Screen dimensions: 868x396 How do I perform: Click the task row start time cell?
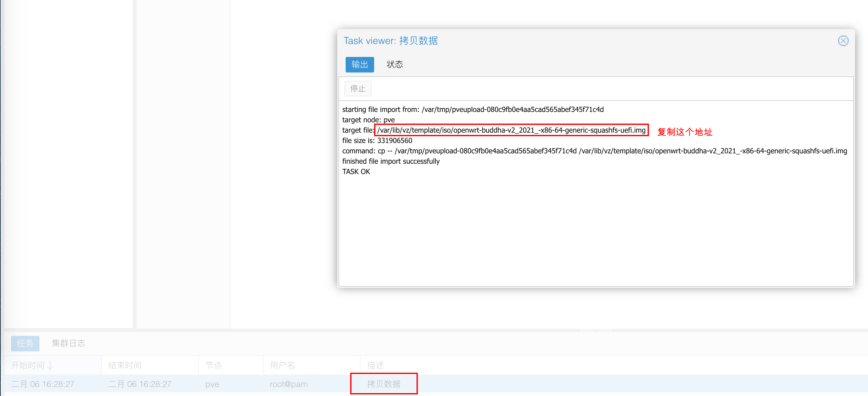pos(43,384)
